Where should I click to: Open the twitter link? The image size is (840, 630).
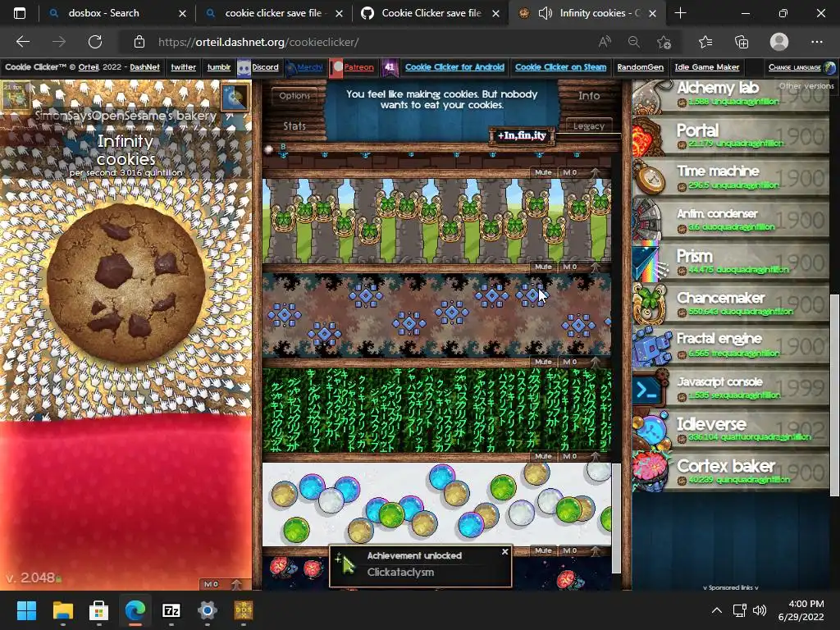click(183, 67)
